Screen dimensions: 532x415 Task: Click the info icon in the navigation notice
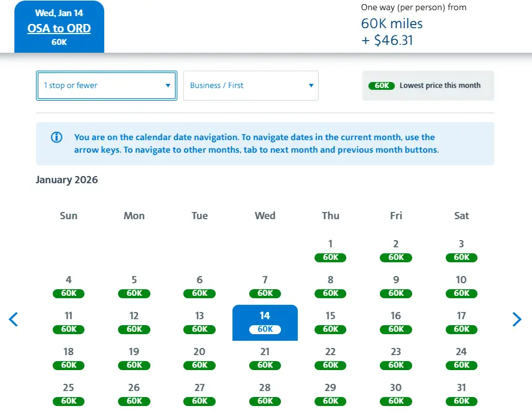click(57, 137)
